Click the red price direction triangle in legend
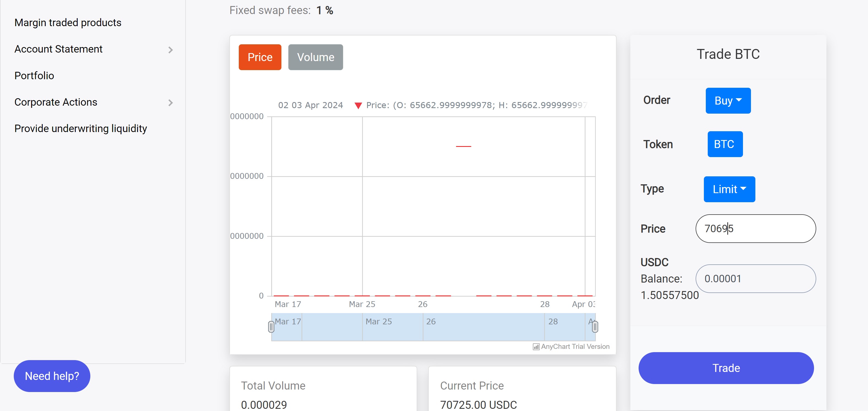868x411 pixels. [358, 106]
